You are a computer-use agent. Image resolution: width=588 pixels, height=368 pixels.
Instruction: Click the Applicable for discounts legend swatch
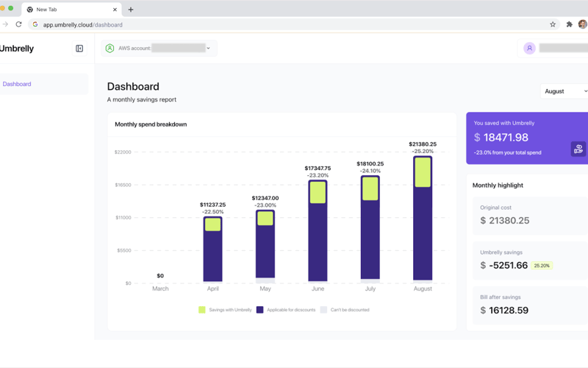coord(259,310)
